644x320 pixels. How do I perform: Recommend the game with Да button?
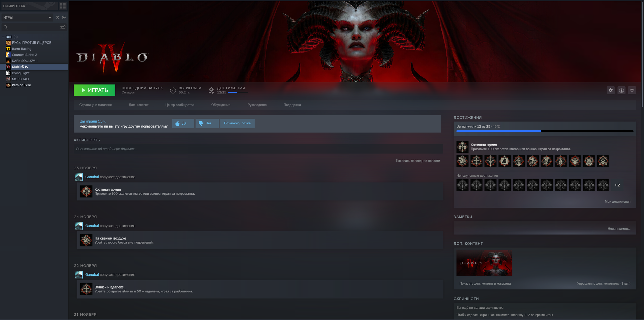click(183, 123)
